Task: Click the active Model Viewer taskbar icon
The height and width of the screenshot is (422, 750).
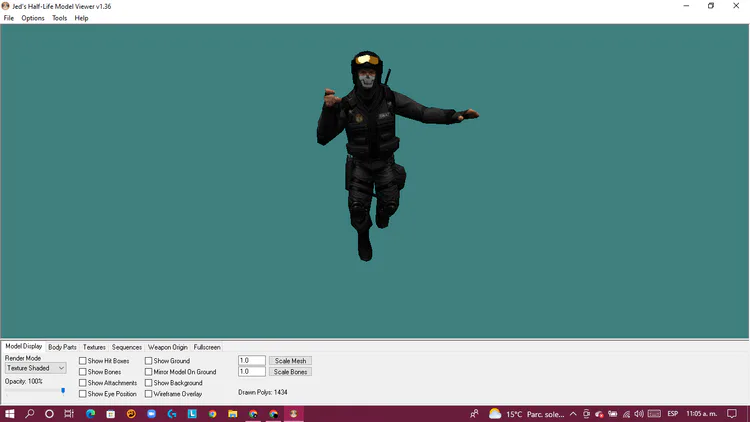Action: coord(294,414)
